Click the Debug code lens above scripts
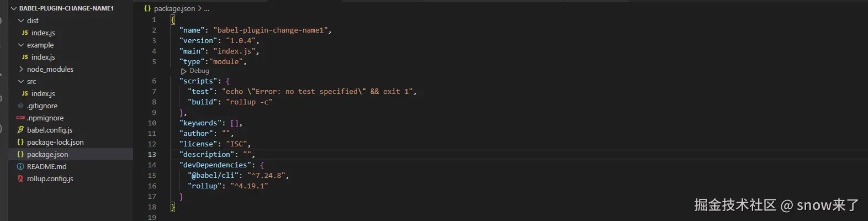The height and width of the screenshot is (221, 868). coord(199,71)
